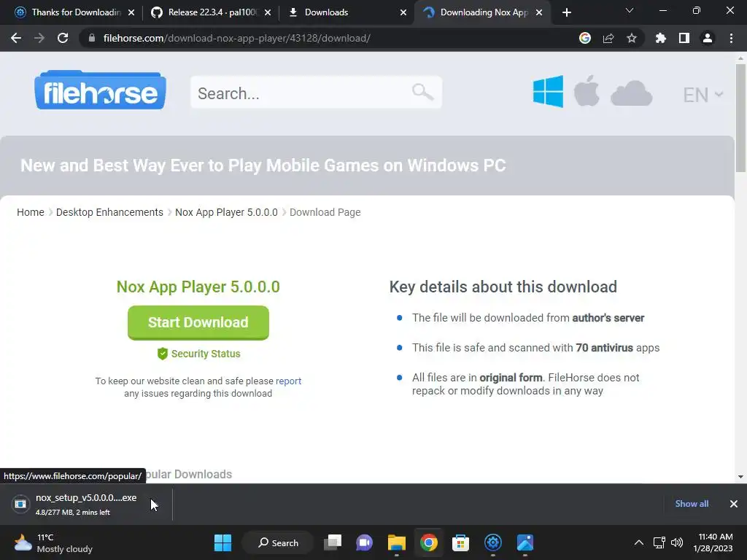Screen dimensions: 747x560
Task: Click the volume speaker tray icon
Action: point(676,542)
